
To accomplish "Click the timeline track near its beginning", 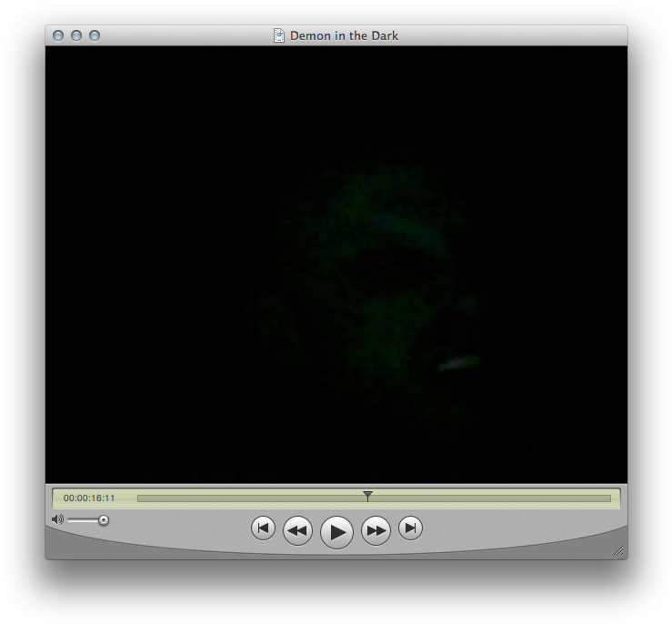I will pyautogui.click(x=145, y=498).
